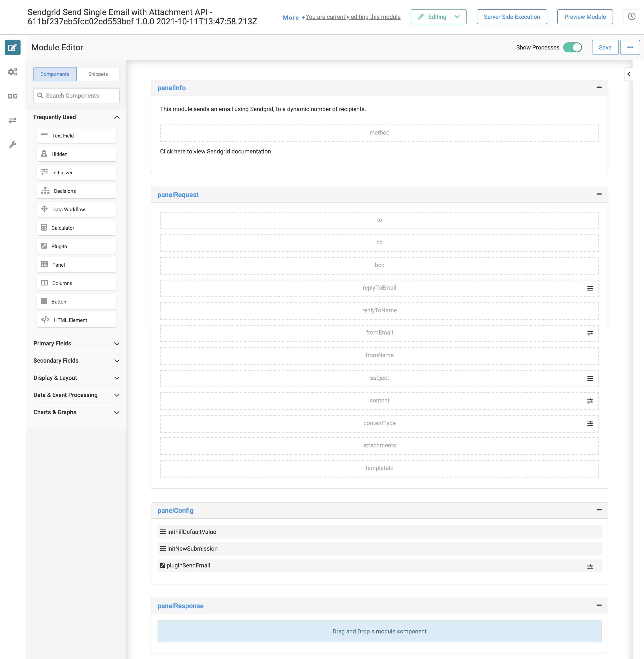Click the Calculator component icon
The width and height of the screenshot is (644, 659).
click(x=44, y=227)
